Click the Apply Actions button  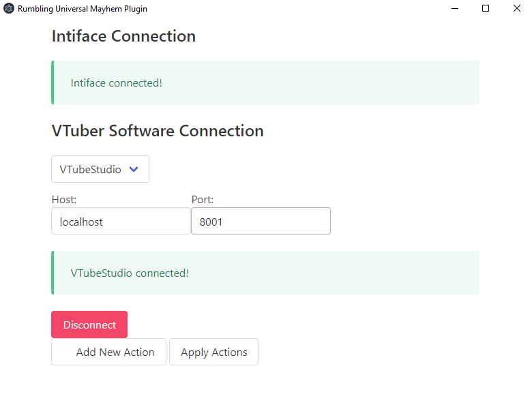[213, 352]
